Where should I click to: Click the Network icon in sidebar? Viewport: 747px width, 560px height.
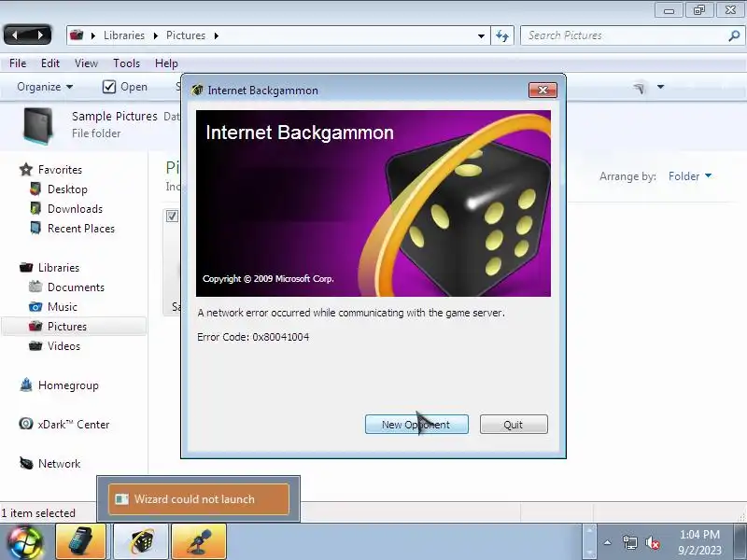click(x=26, y=463)
